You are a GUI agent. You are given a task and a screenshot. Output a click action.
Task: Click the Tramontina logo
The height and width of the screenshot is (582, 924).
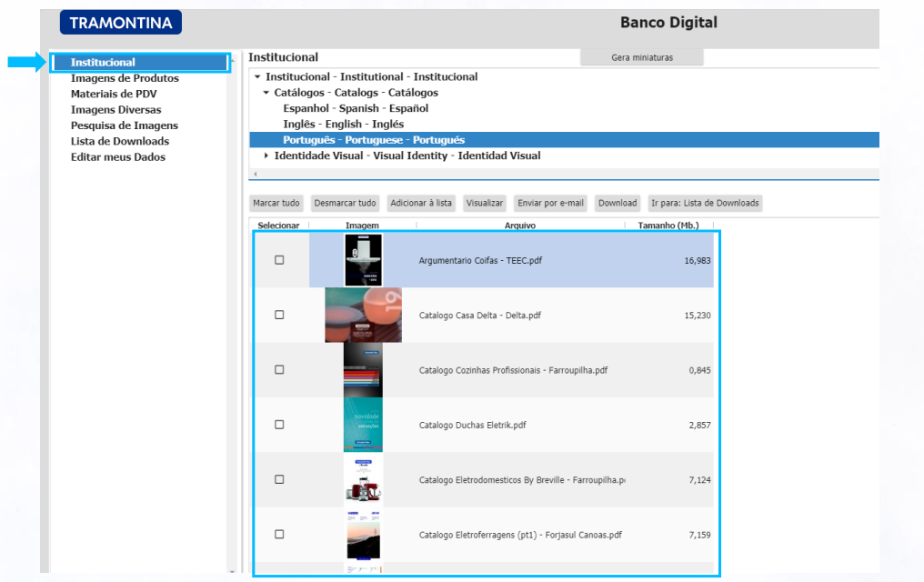121,23
